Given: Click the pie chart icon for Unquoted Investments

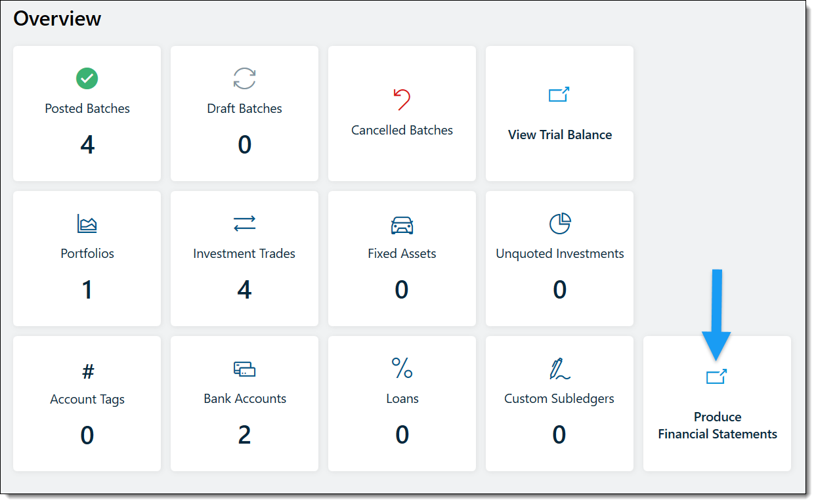Looking at the screenshot, I should pyautogui.click(x=559, y=223).
